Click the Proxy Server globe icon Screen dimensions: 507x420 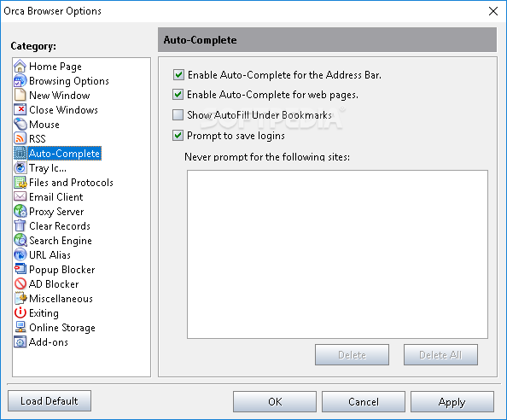pyautogui.click(x=20, y=211)
